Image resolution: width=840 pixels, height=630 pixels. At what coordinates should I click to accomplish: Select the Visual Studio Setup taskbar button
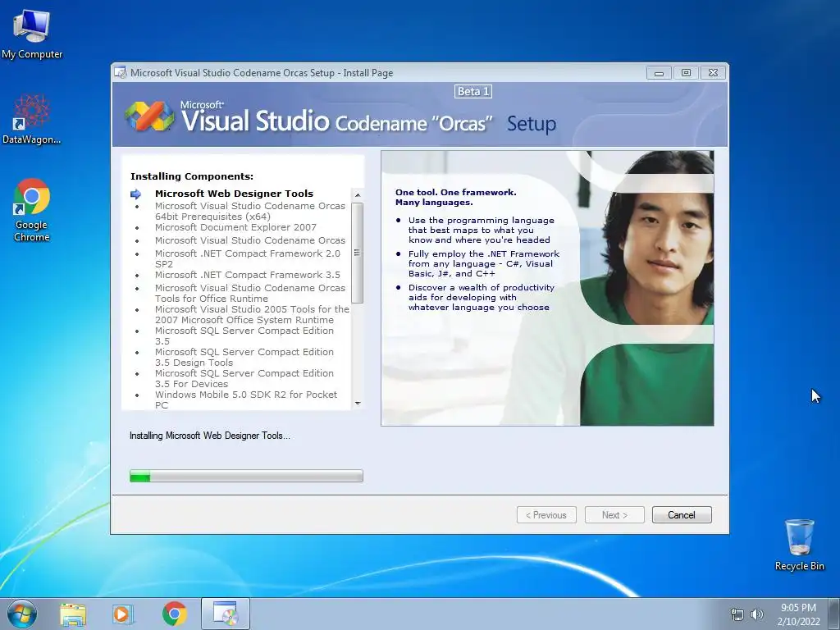[x=226, y=614]
